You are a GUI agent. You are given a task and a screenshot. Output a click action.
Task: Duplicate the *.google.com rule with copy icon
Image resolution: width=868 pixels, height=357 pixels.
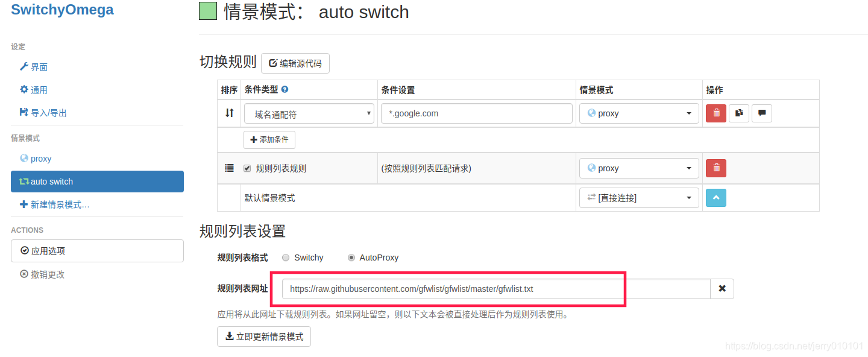click(739, 113)
